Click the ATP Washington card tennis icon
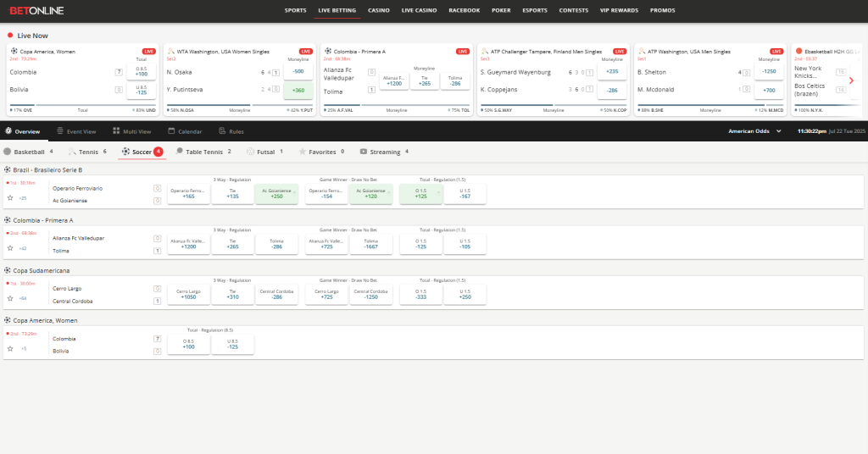This screenshot has height=454, width=868. 642,51
